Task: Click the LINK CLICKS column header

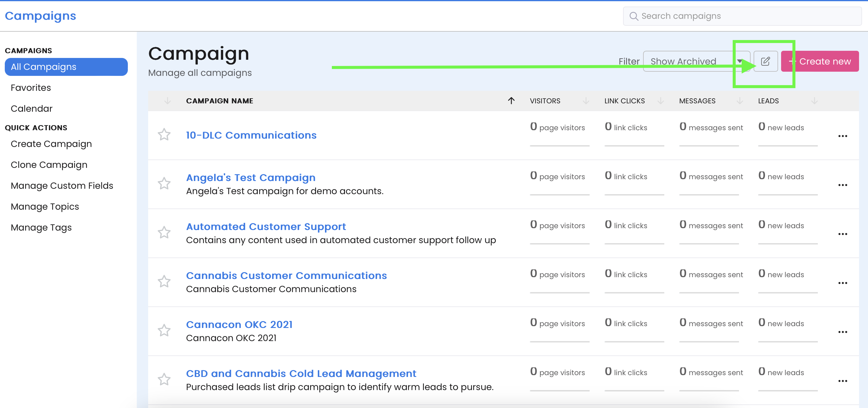Action: [624, 101]
